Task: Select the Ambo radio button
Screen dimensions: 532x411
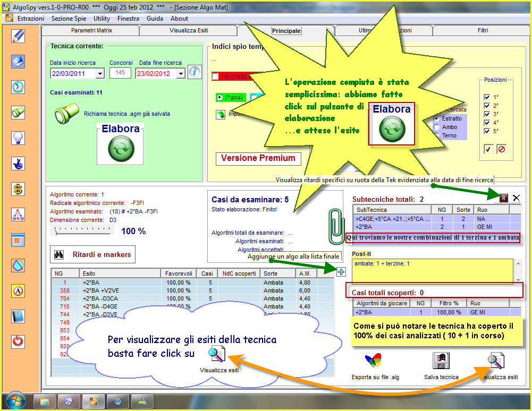Action: (x=437, y=127)
